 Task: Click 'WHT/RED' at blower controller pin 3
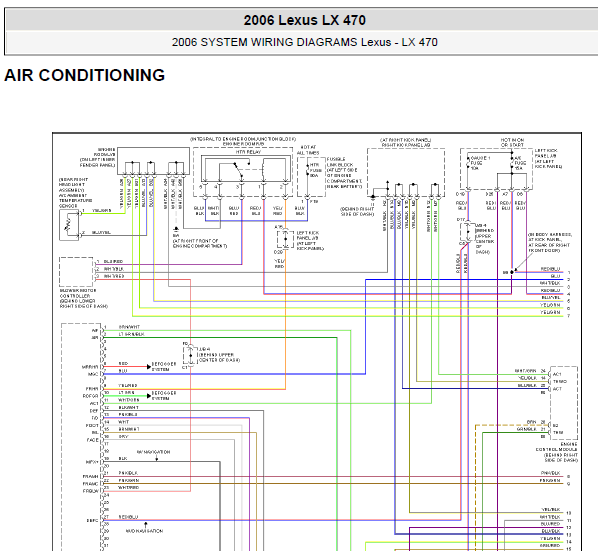click(114, 276)
